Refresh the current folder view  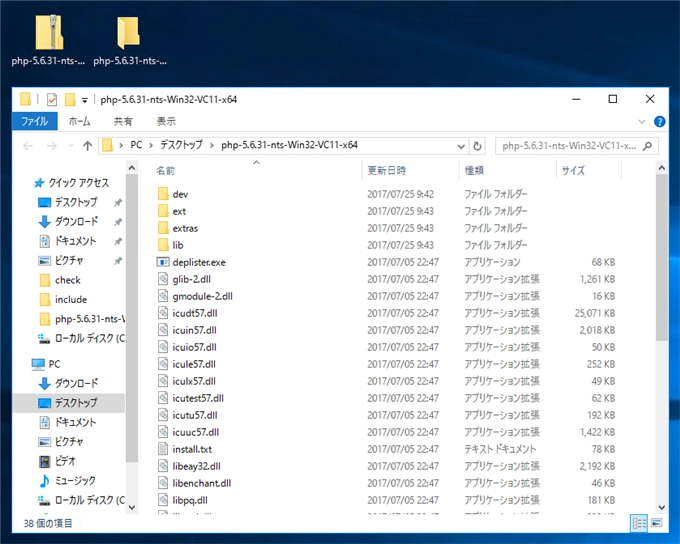[x=477, y=146]
